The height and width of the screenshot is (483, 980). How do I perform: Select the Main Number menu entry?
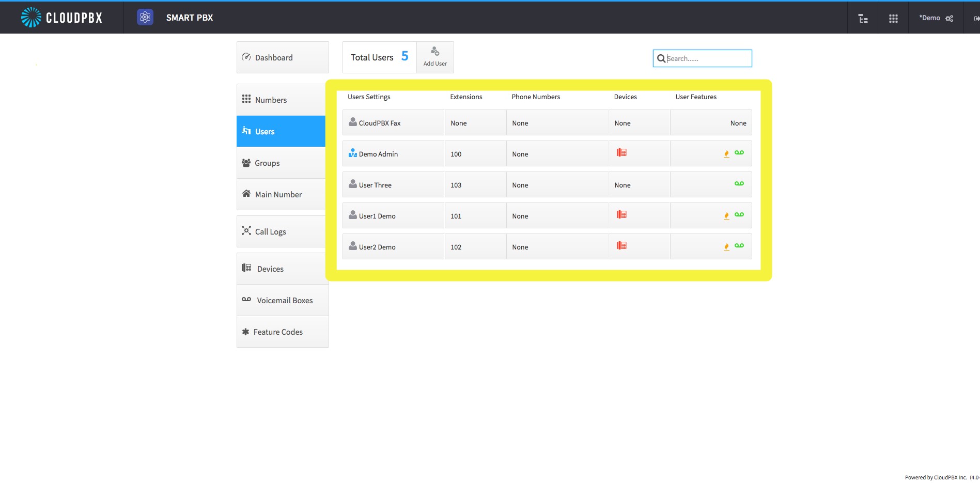(278, 194)
